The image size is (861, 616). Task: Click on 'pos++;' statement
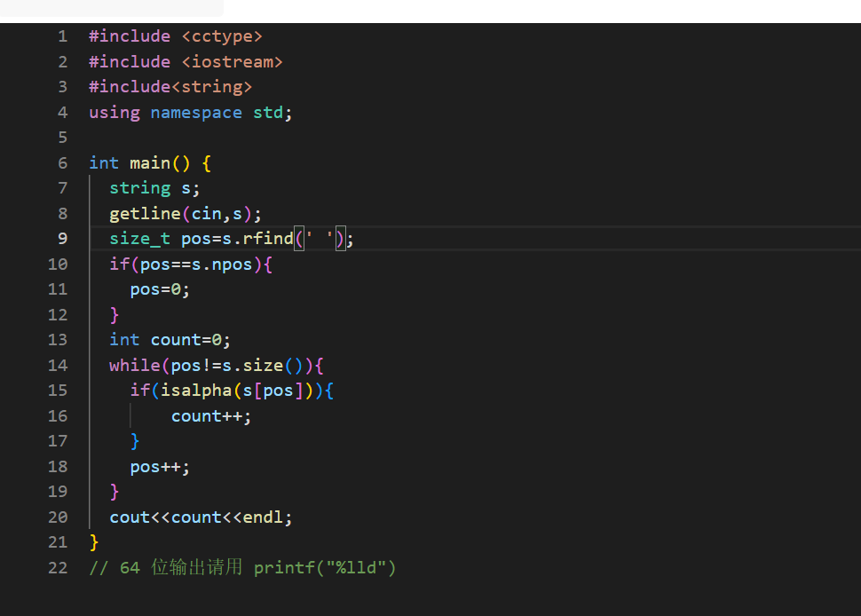[x=160, y=467]
